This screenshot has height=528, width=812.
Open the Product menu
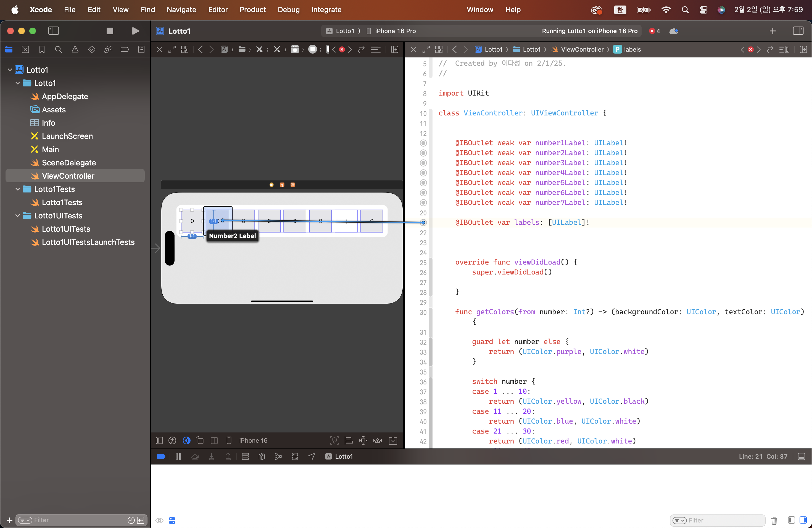point(252,10)
